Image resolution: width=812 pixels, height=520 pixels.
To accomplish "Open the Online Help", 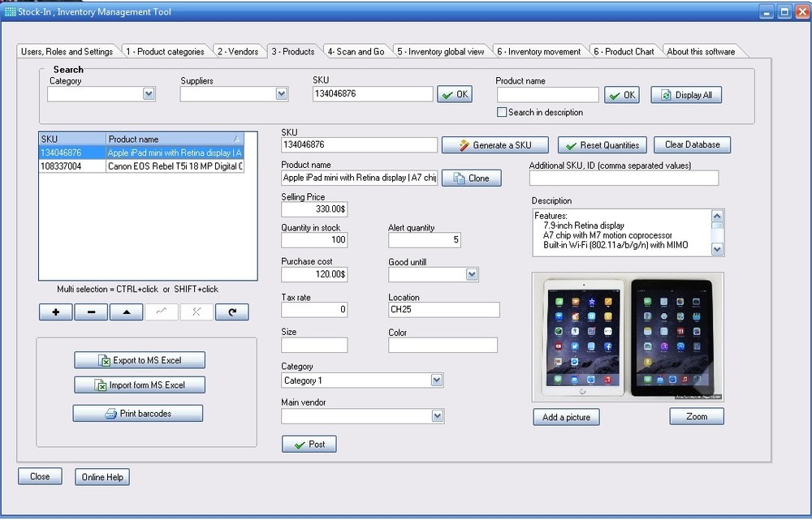I will pos(101,476).
